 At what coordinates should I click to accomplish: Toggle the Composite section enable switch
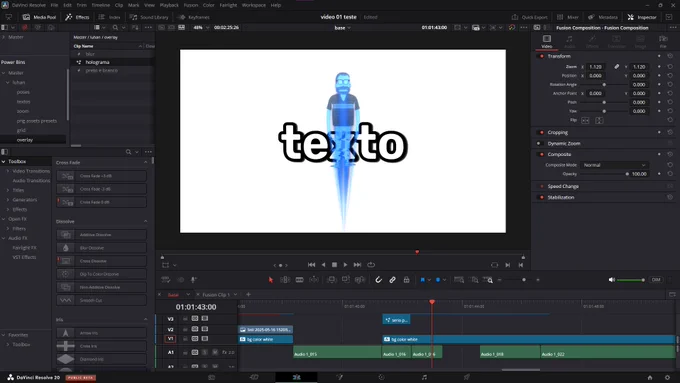click(x=541, y=154)
